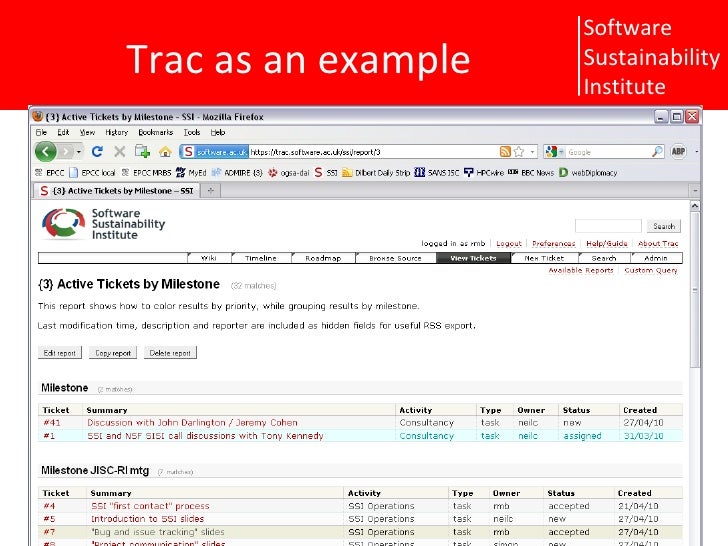Open the About Trac link
The image size is (728, 546).
point(658,243)
